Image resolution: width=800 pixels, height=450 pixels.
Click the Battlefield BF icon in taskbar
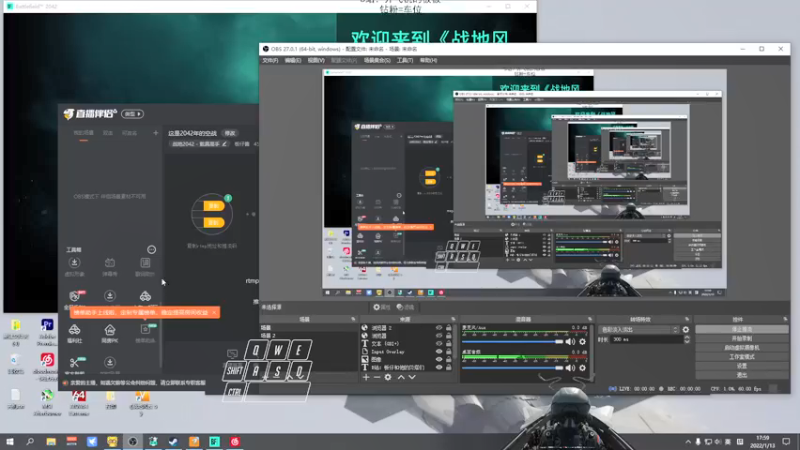point(214,441)
